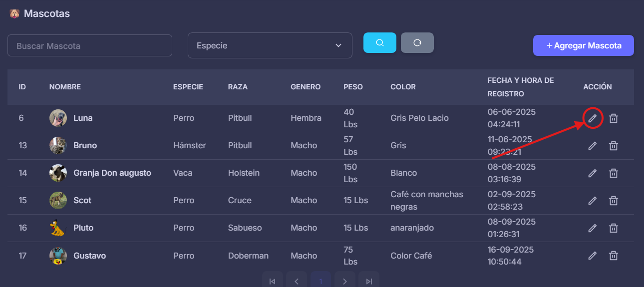
Task: Click the Agregar Mascota button
Action: click(583, 45)
